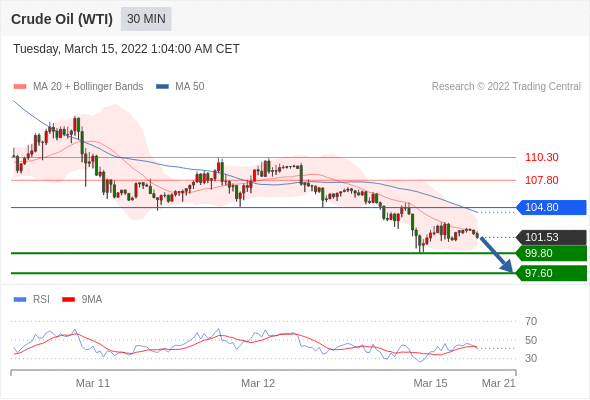Viewport: 590px width, 400px height.
Task: Click the MA 20 + Bollinger Bands pink swatch
Action: (x=20, y=87)
